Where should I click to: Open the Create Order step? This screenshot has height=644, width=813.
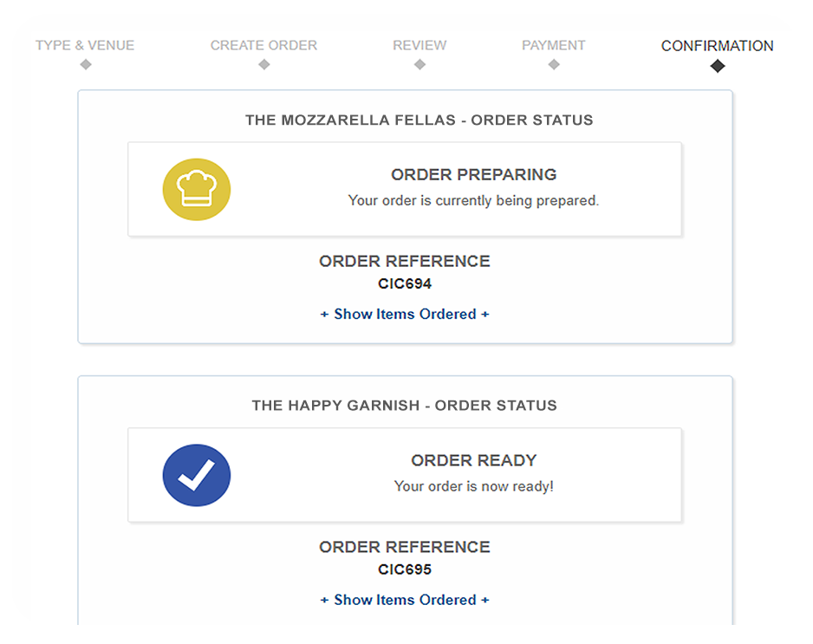pyautogui.click(x=263, y=45)
